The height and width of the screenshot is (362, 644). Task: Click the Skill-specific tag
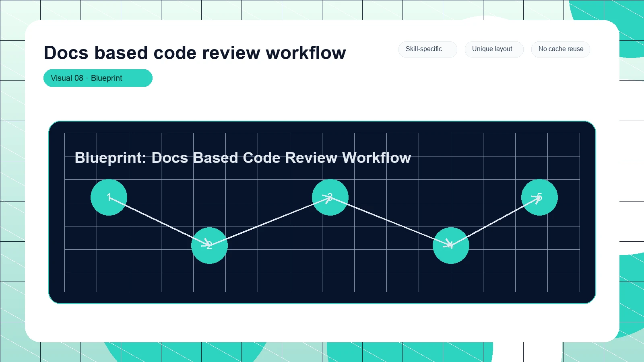(x=427, y=49)
